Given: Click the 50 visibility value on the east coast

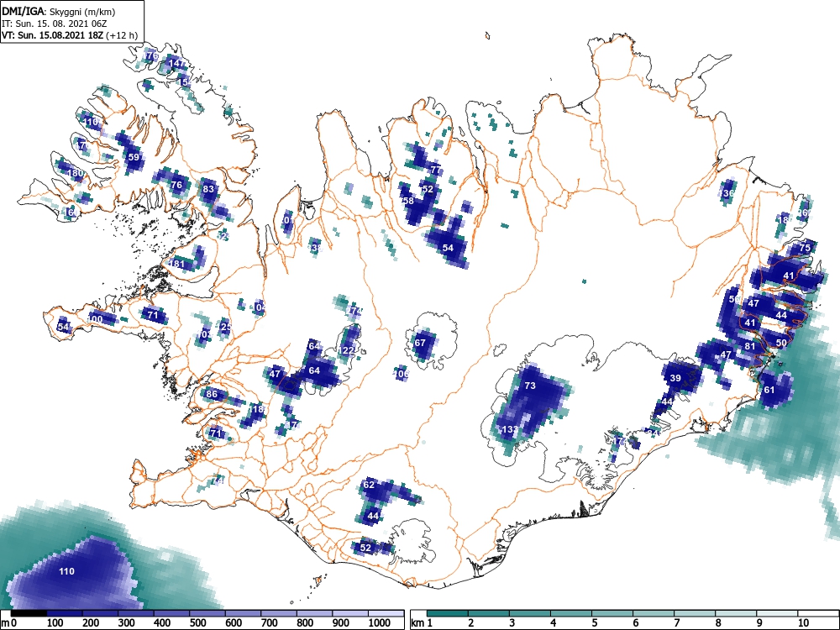Looking at the screenshot, I should pyautogui.click(x=781, y=343).
